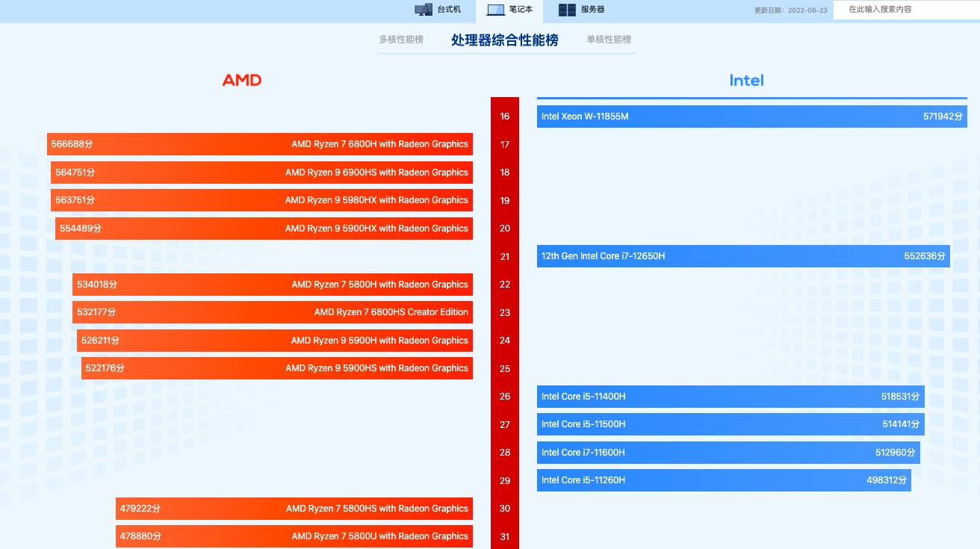The height and width of the screenshot is (549, 980).
Task: Select the Intel Core i5-11400H result bar
Action: (731, 397)
